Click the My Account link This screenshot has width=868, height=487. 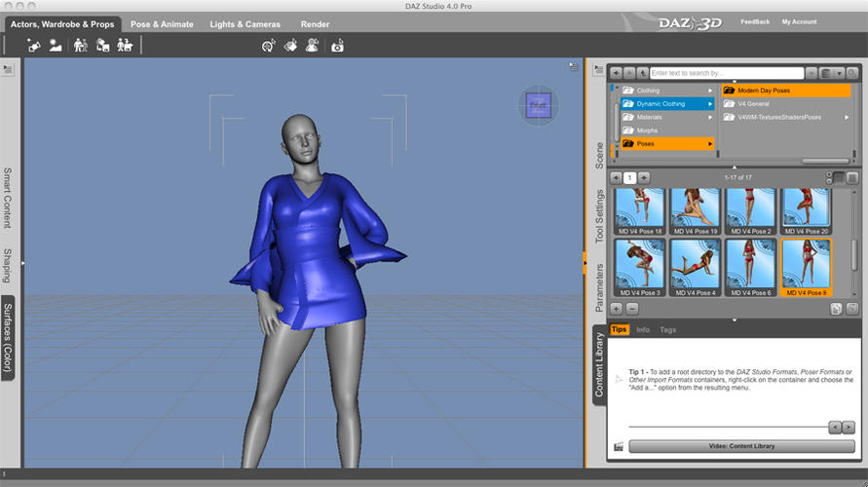tap(799, 21)
